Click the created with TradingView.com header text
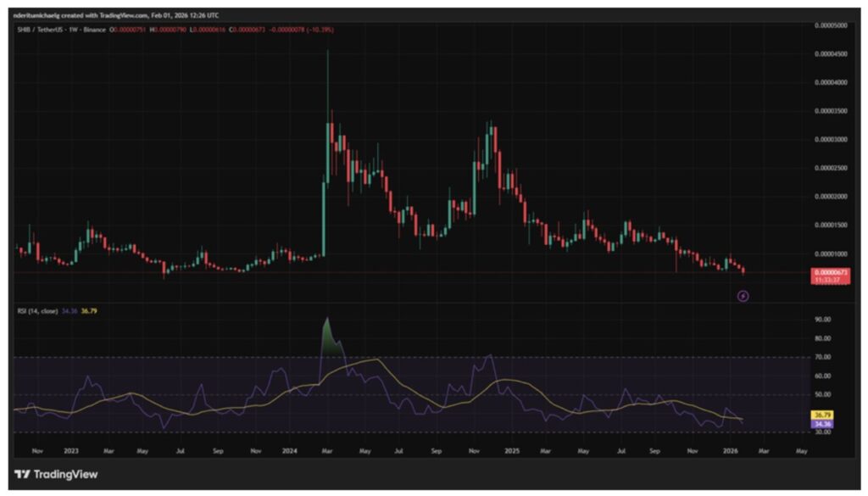Image resolution: width=868 pixels, height=496 pixels. coord(117,13)
